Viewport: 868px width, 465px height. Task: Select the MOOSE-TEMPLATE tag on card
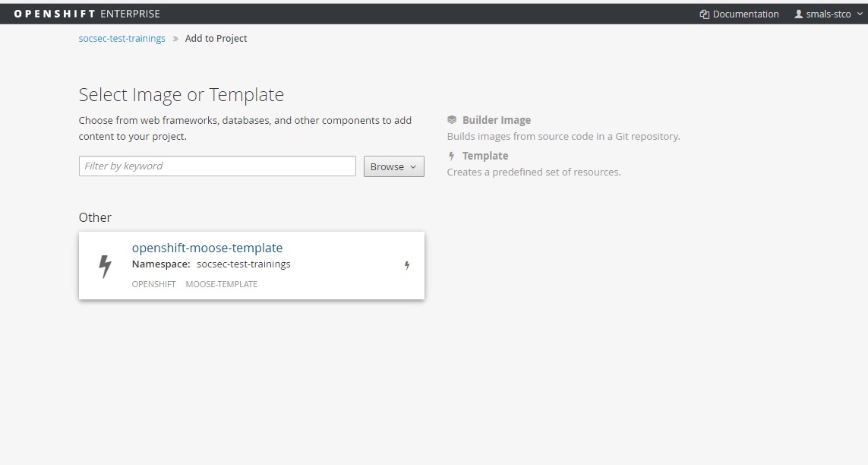(221, 284)
